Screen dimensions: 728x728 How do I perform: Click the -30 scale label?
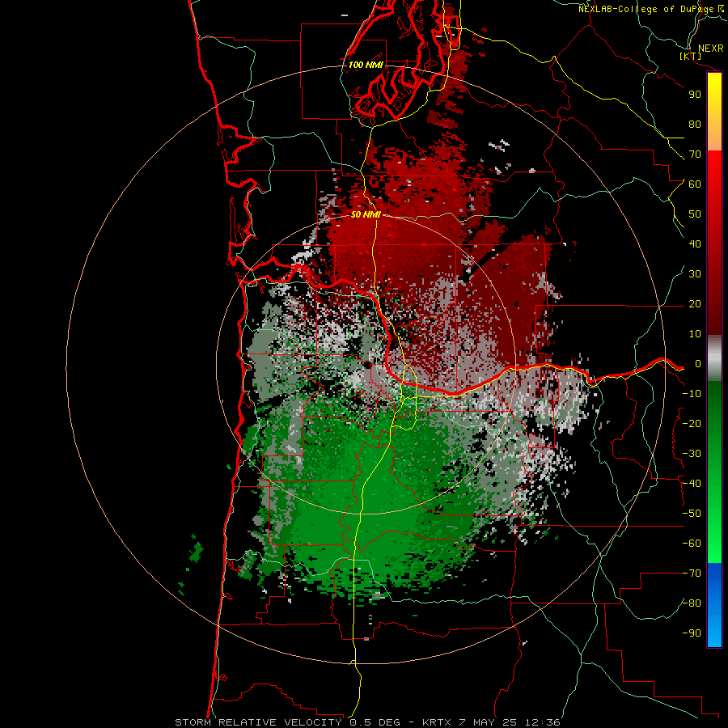[x=692, y=454]
